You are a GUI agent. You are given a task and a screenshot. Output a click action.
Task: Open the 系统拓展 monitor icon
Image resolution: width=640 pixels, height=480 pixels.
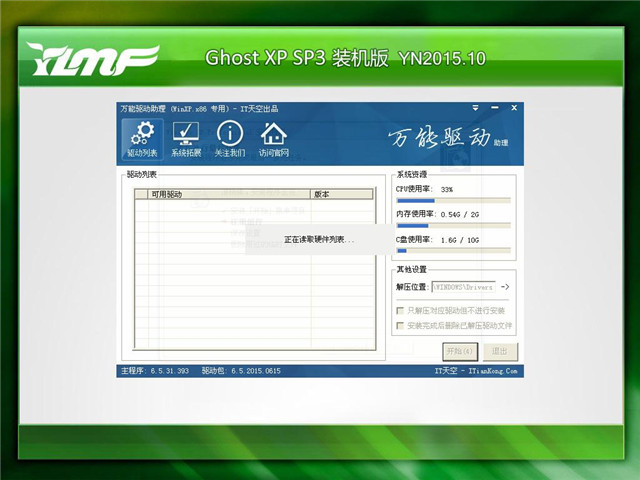tap(186, 139)
